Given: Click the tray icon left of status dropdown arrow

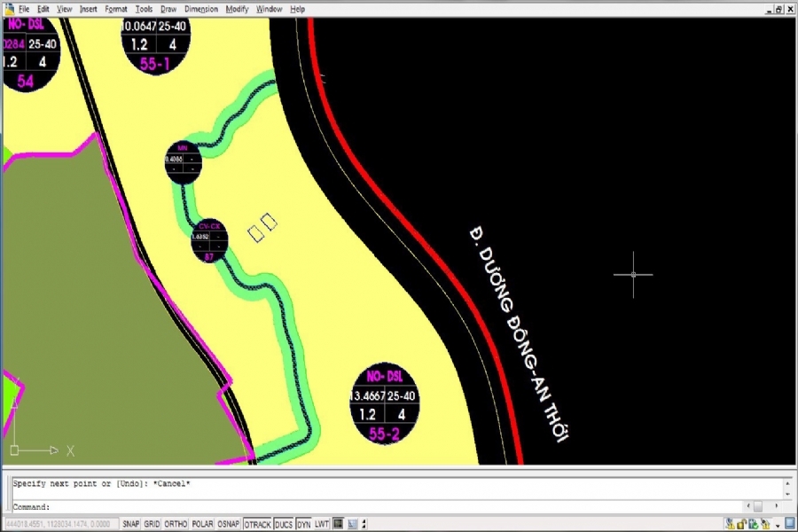Looking at the screenshot, I should click(x=763, y=525).
